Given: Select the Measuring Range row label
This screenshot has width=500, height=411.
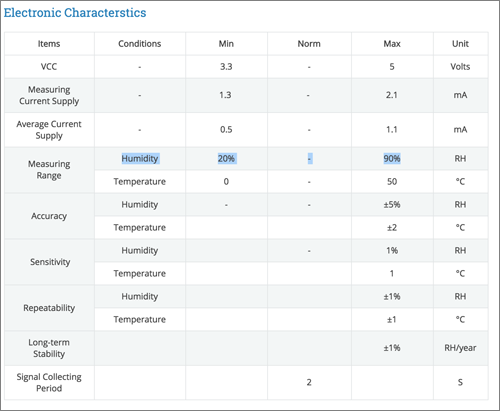Looking at the screenshot, I should pyautogui.click(x=49, y=170).
